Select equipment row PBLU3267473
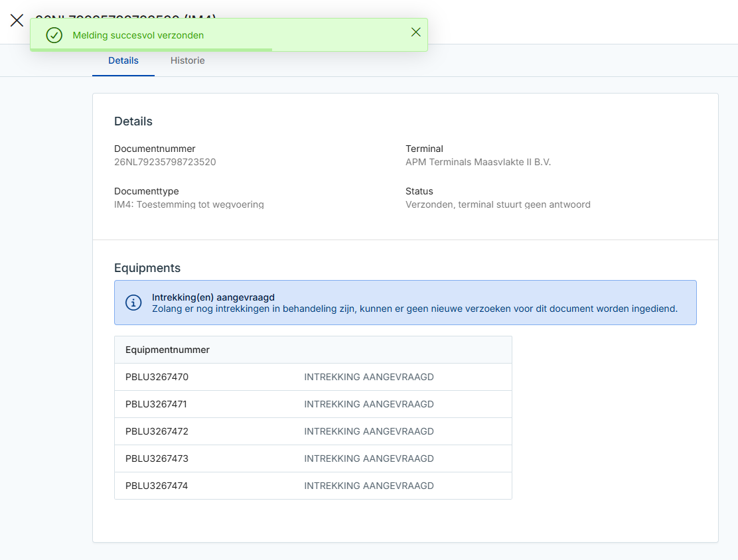This screenshot has height=560, width=738. click(x=313, y=459)
